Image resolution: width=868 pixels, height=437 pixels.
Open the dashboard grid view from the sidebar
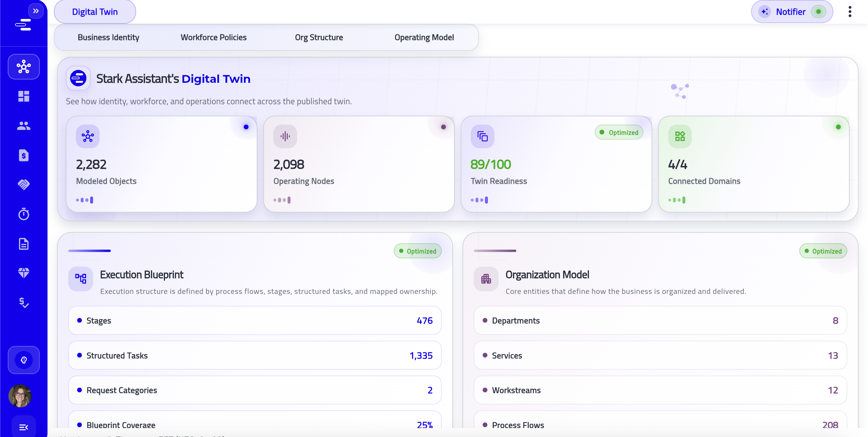(23, 97)
